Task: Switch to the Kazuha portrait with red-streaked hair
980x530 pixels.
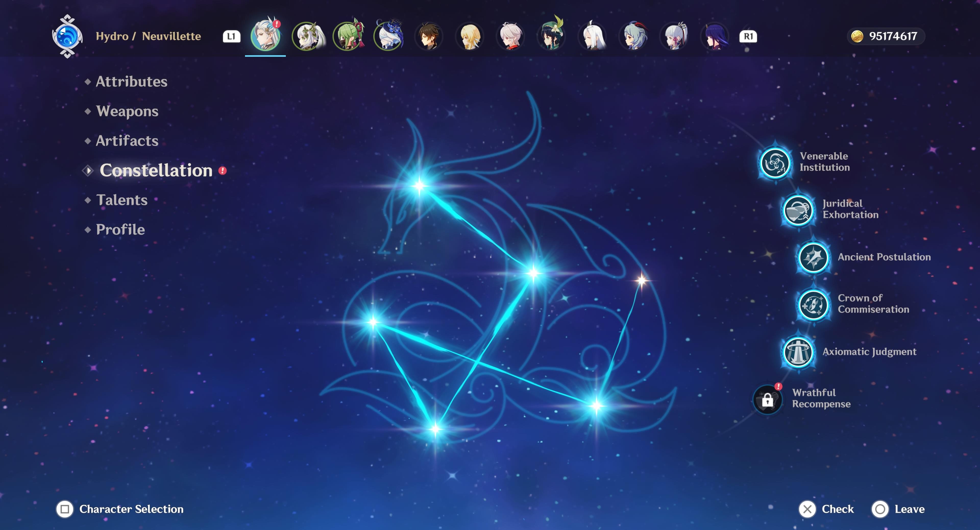Action: pyautogui.click(x=510, y=37)
